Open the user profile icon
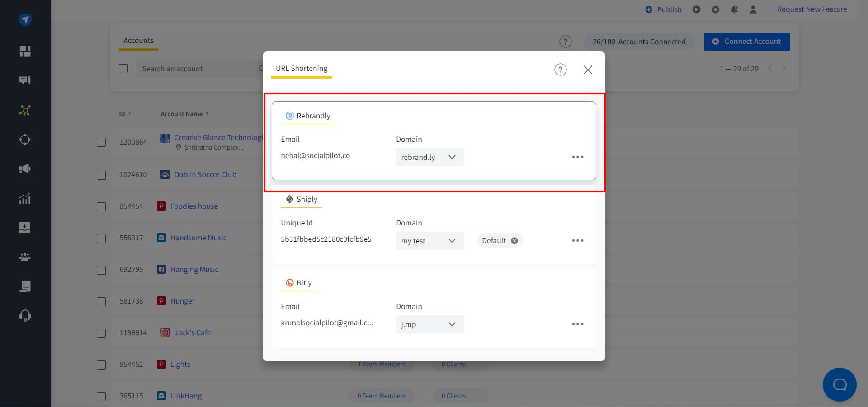 coord(753,9)
